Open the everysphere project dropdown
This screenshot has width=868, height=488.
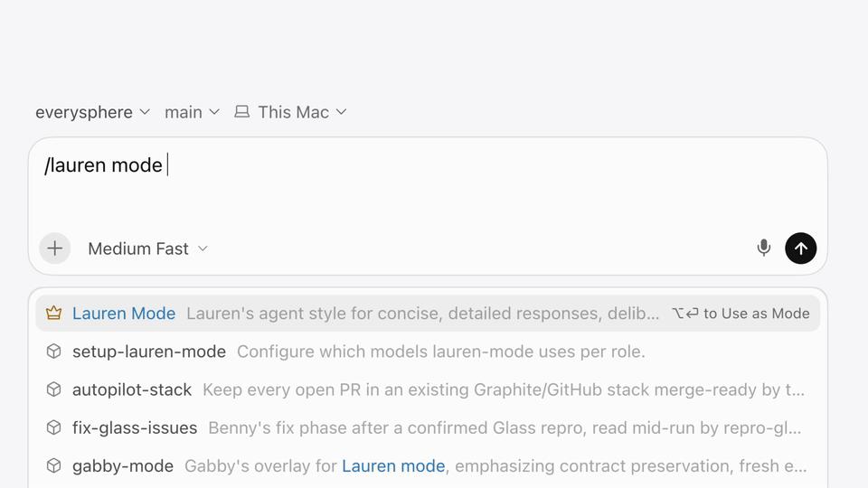(x=92, y=112)
